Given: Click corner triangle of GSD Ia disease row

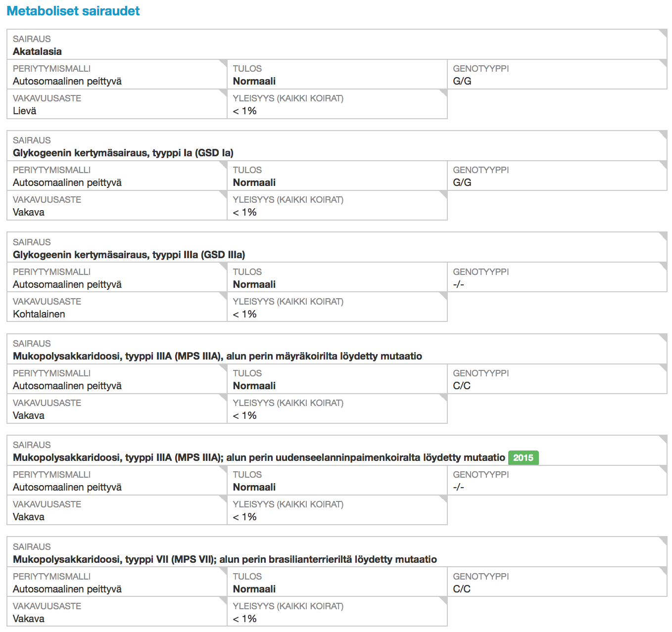Looking at the screenshot, I should pyautogui.click(x=664, y=134).
